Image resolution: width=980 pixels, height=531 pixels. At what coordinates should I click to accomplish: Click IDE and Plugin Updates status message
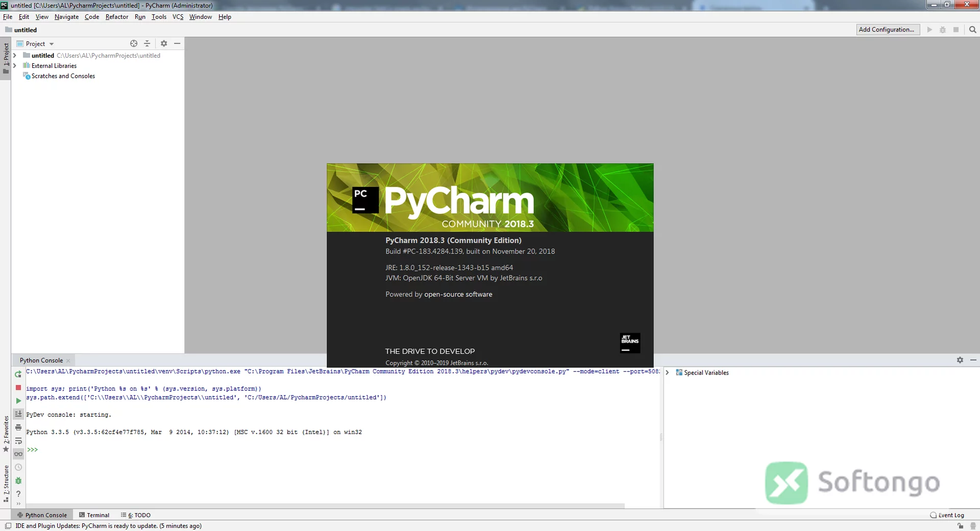click(x=108, y=526)
